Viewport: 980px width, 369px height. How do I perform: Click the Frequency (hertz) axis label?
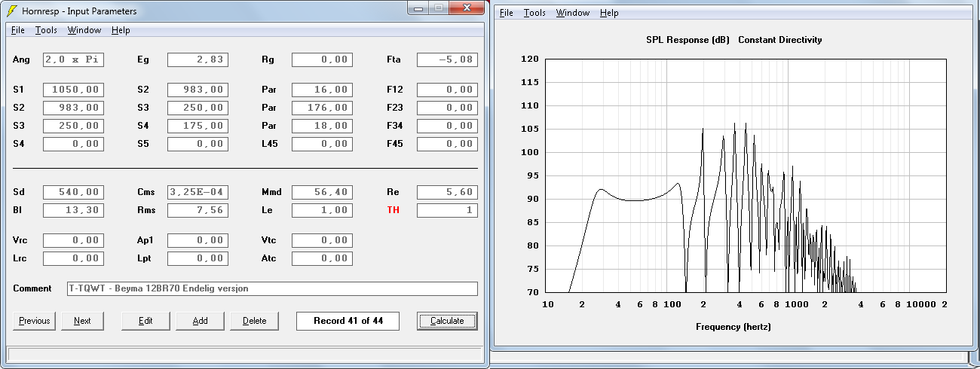pyautogui.click(x=733, y=327)
